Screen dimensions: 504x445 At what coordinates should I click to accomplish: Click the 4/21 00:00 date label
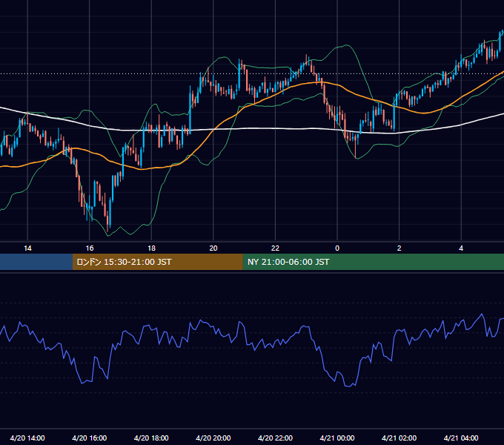(337, 438)
